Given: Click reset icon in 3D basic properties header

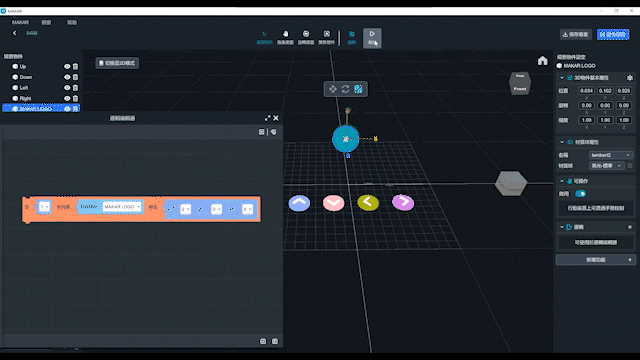Looking at the screenshot, I should (x=630, y=78).
